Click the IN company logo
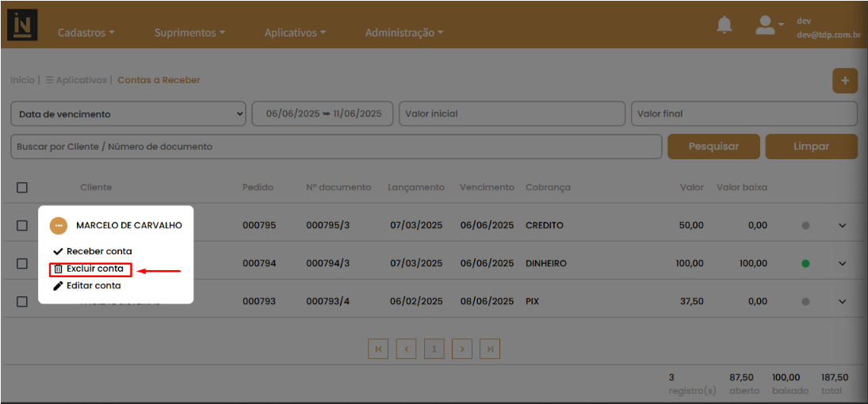The height and width of the screenshot is (404, 868). click(22, 25)
